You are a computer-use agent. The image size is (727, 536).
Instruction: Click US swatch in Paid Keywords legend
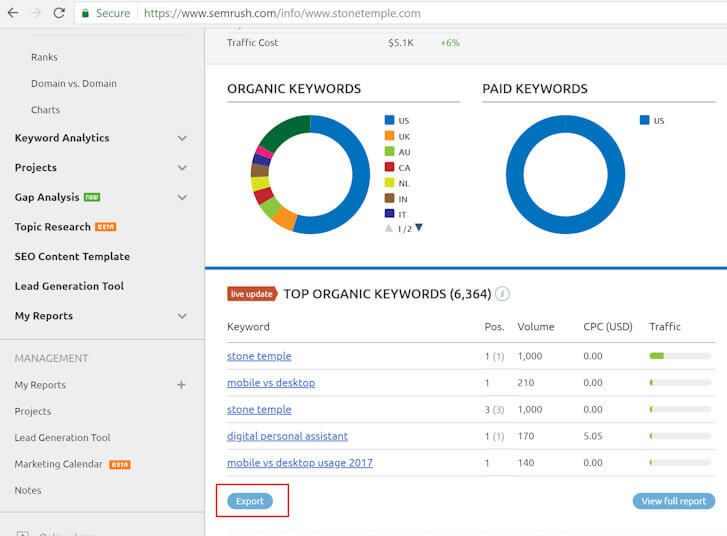(644, 120)
